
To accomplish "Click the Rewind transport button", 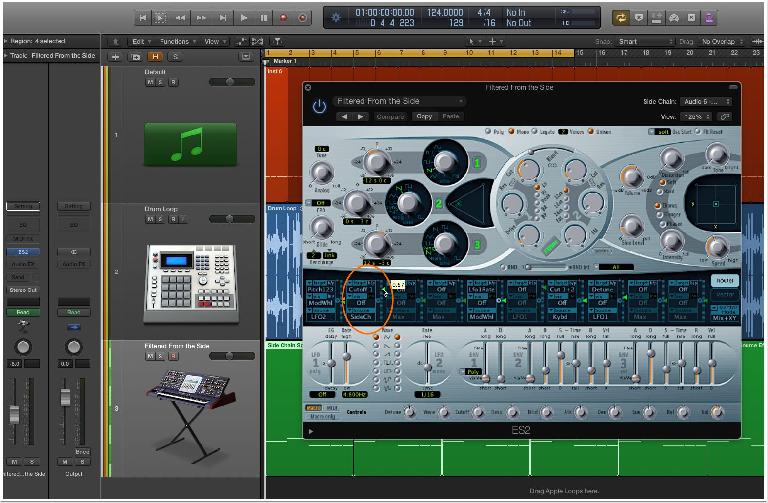I will tap(180, 18).
